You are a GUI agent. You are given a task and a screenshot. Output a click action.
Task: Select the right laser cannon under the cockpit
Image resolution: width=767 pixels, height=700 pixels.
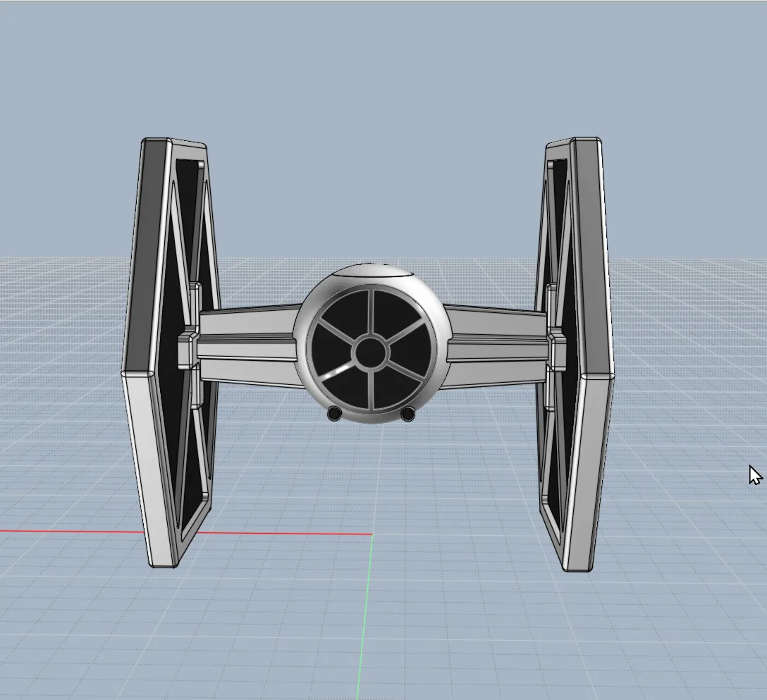pos(407,414)
